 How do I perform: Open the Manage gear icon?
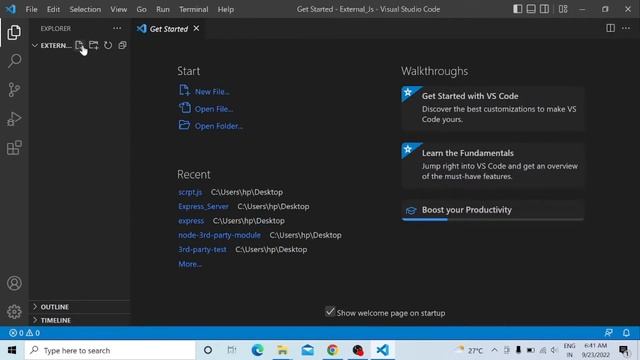tap(14, 311)
